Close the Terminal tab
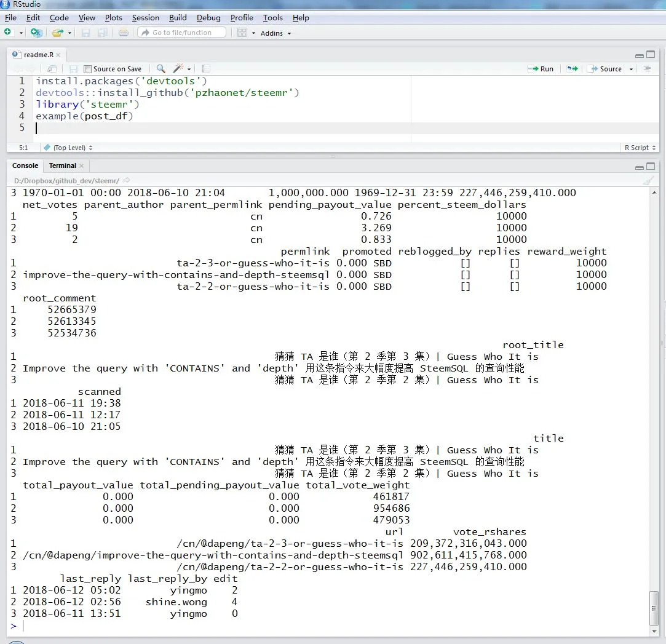 [81, 165]
